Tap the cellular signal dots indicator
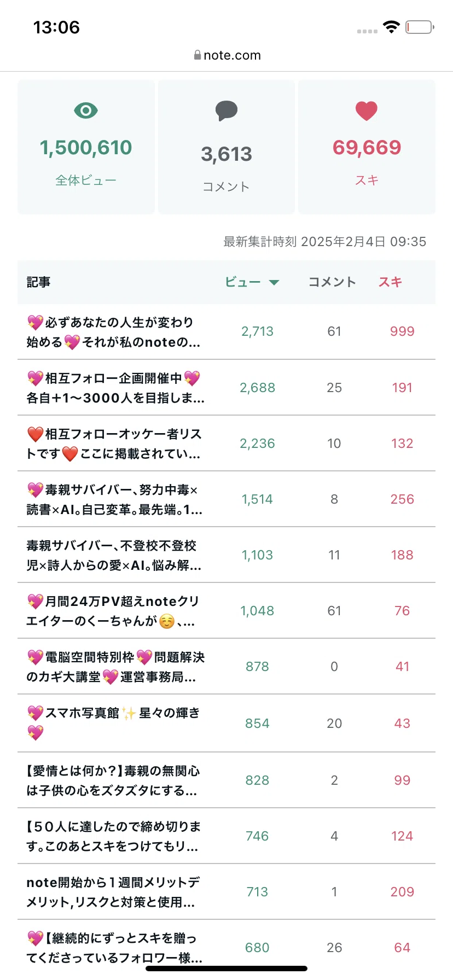This screenshot has height=980, width=453. tap(367, 31)
